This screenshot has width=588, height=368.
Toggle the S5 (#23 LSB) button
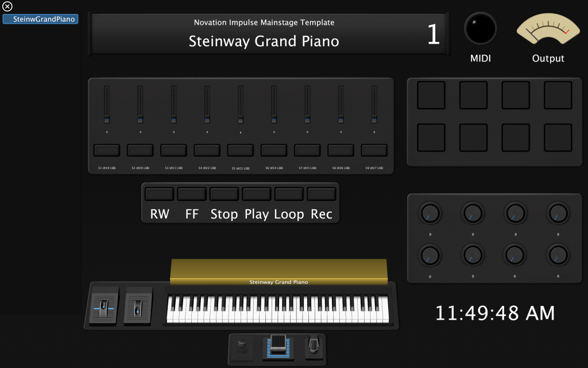click(x=241, y=150)
